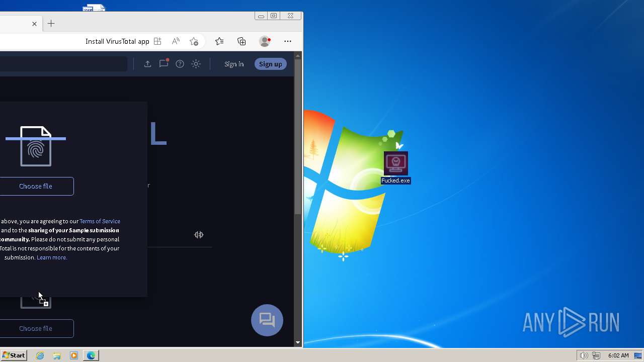Open Edge settings and more menu
Viewport: 644px width, 362px height.
pyautogui.click(x=288, y=41)
